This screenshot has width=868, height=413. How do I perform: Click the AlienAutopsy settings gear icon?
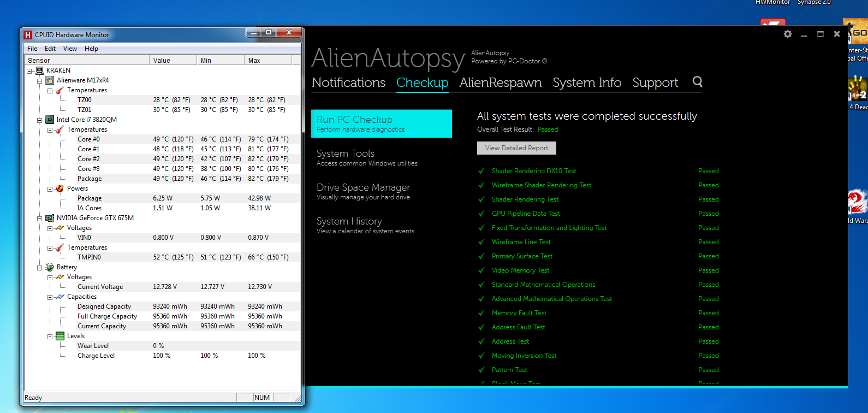tap(787, 34)
